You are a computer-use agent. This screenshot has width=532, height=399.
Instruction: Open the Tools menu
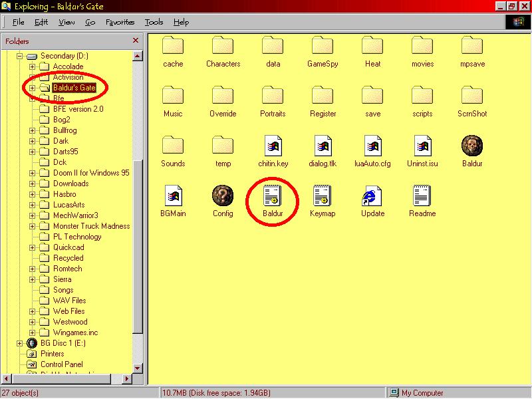(x=154, y=22)
